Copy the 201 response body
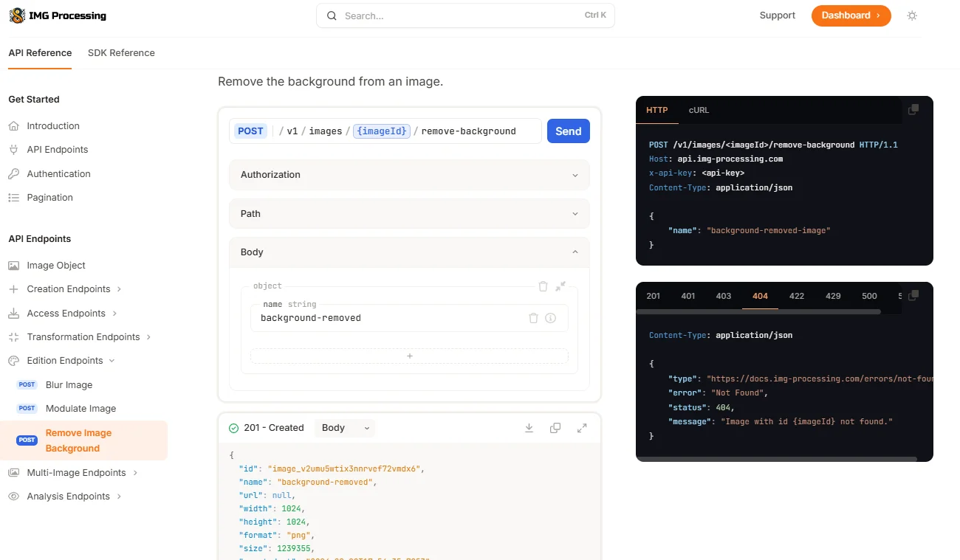The image size is (960, 560). 555,428
